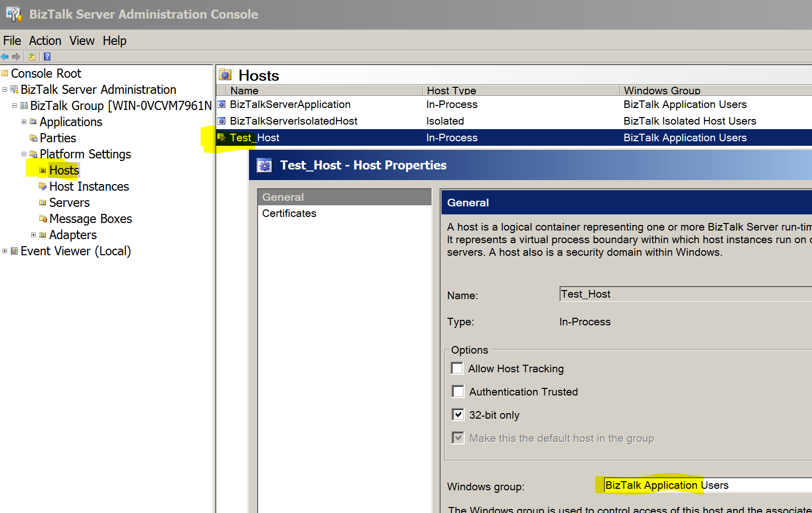812x513 pixels.
Task: Click the Applications folder icon
Action: tap(33, 122)
